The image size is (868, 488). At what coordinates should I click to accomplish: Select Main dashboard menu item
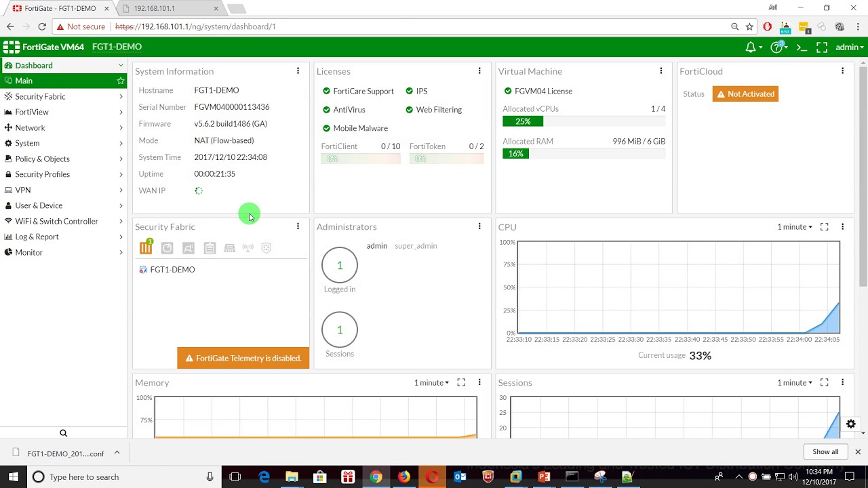[x=64, y=81]
